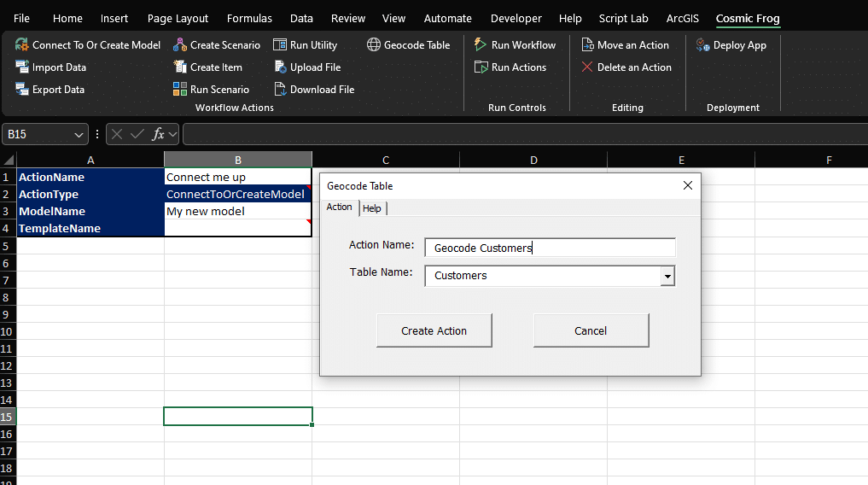Open the Automate tab
Viewport: 868px width, 485px height.
coord(448,18)
